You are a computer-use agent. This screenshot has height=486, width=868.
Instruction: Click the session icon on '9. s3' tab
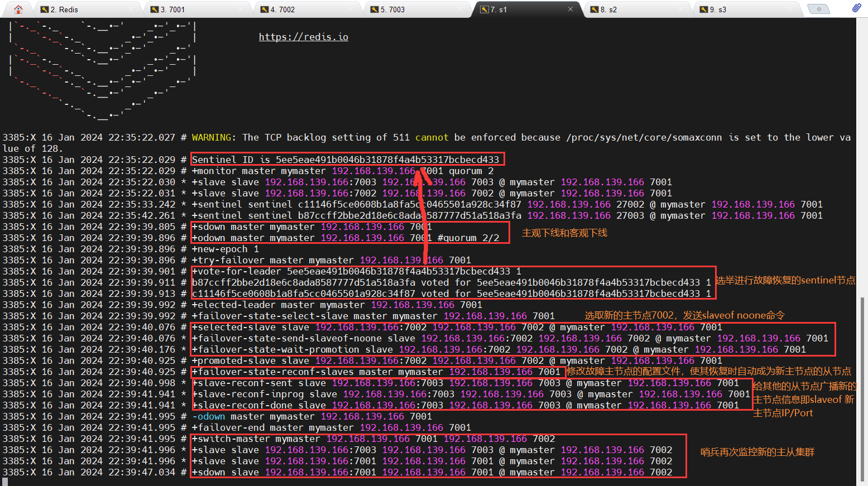pos(704,9)
